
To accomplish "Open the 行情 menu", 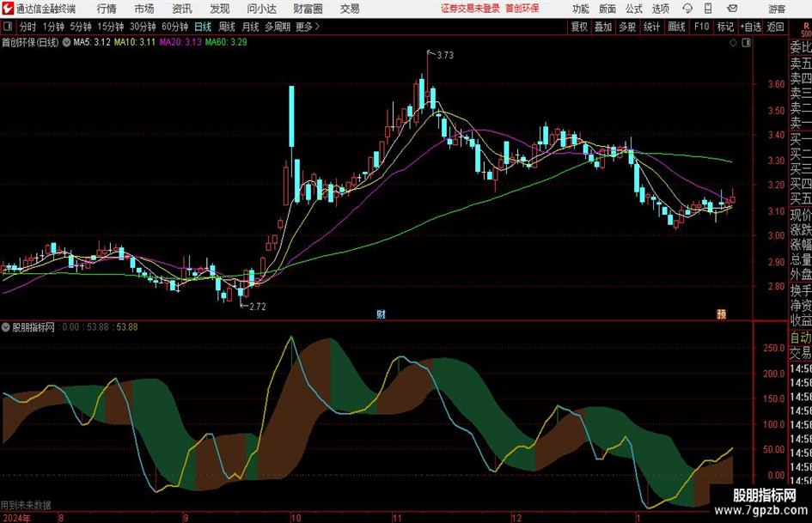I will 107,9.
